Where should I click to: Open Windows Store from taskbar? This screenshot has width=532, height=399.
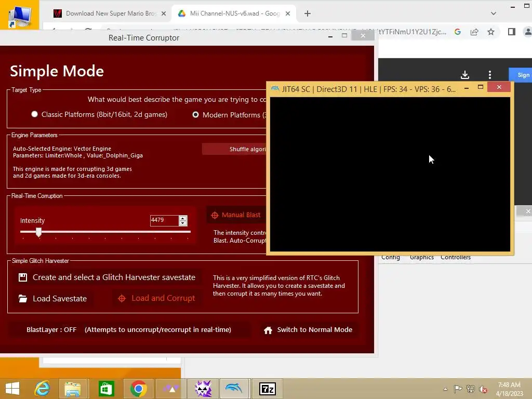(106, 389)
